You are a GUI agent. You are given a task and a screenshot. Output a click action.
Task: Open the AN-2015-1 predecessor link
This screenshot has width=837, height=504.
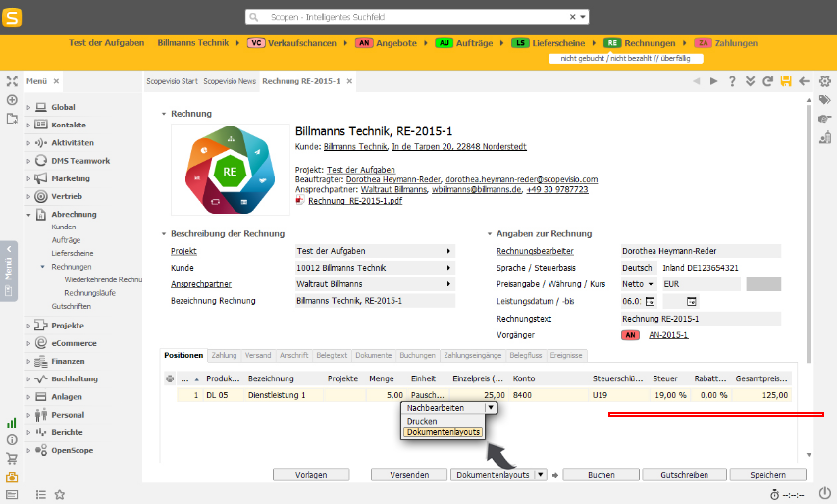pyautogui.click(x=668, y=335)
